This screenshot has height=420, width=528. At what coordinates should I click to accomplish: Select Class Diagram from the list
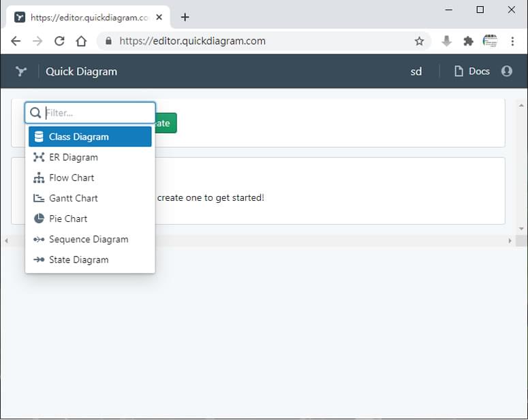coord(90,137)
